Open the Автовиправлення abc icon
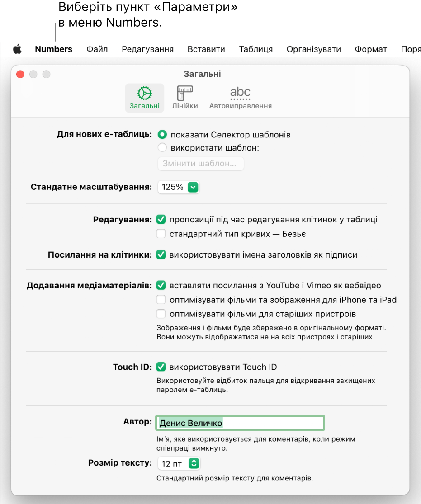Screen dimensions: 421x504 (240, 98)
